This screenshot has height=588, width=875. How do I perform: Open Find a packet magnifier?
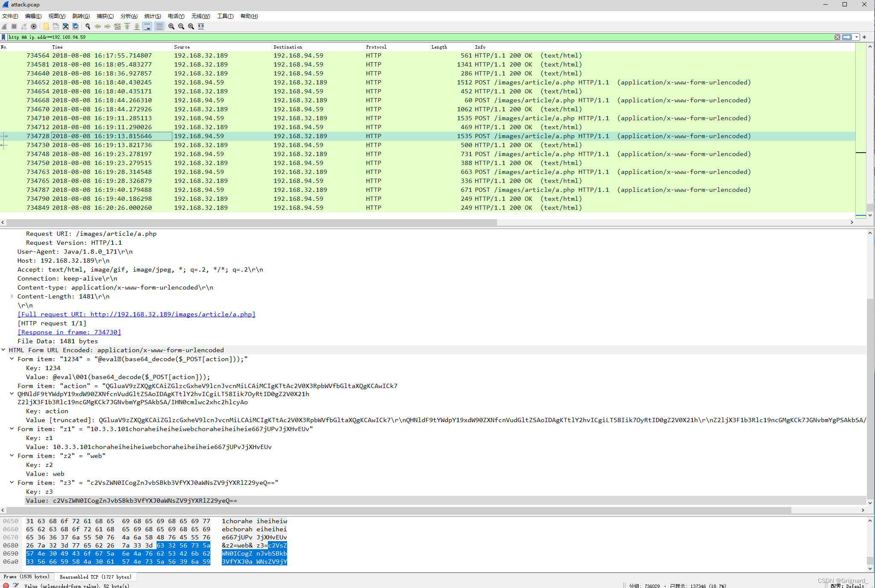[88, 26]
